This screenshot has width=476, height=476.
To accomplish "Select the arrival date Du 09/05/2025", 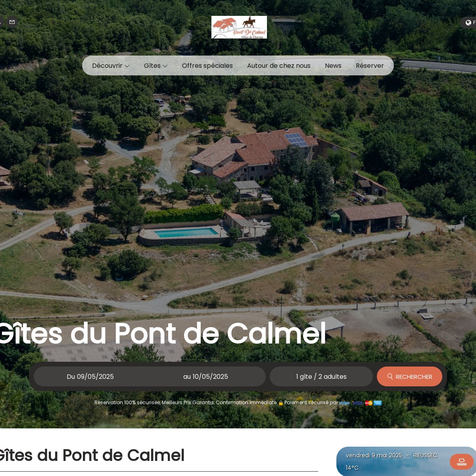I will [90, 376].
